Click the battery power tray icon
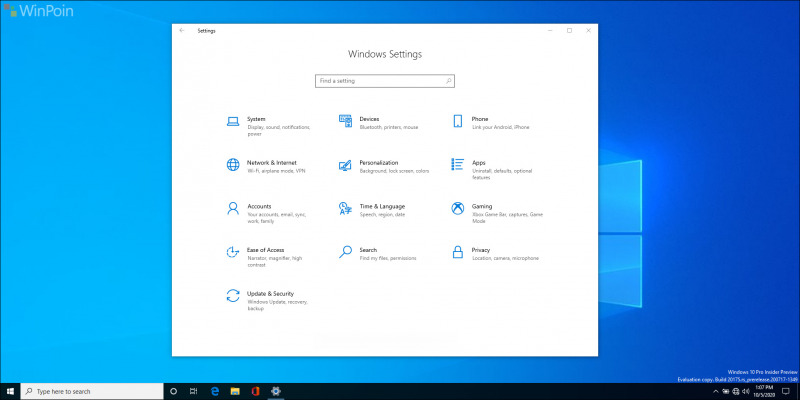The image size is (800, 400). 726,392
